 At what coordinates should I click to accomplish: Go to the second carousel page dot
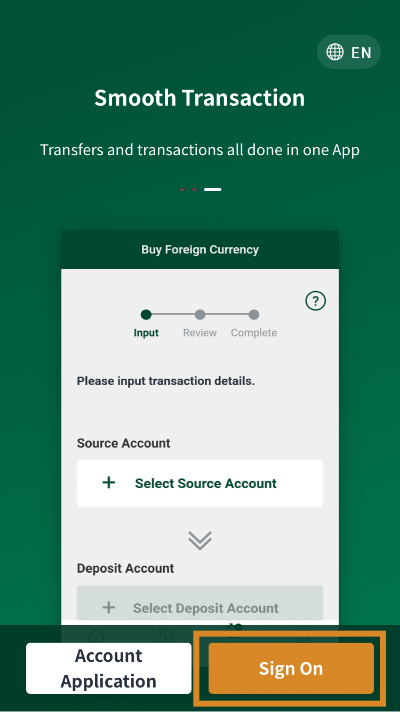point(194,189)
